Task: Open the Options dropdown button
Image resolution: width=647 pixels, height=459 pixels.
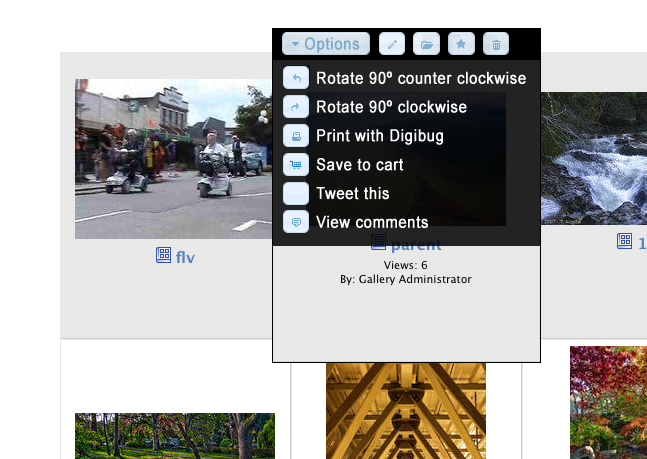Action: click(326, 44)
